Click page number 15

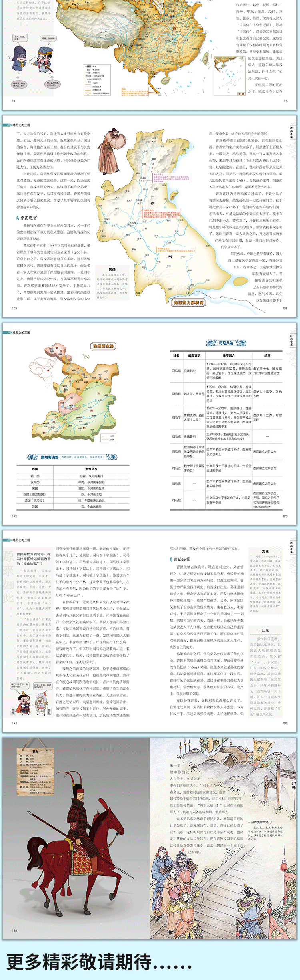(286, 101)
